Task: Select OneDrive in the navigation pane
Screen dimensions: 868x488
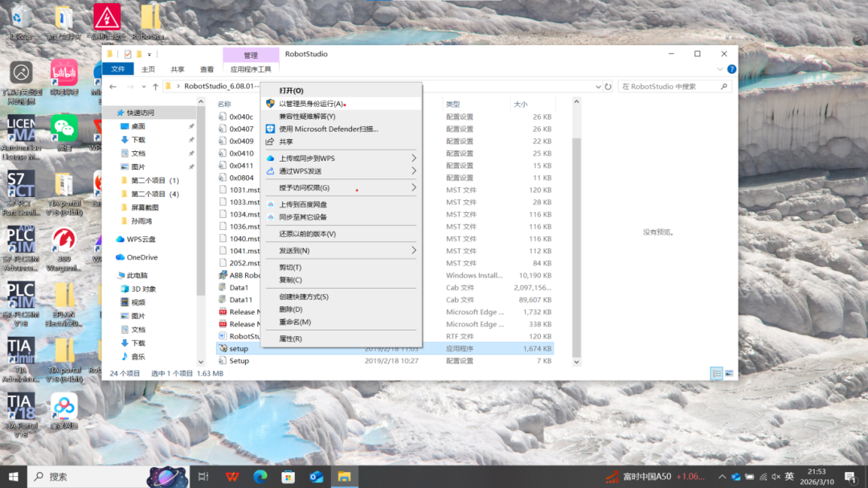Action: pyautogui.click(x=141, y=257)
